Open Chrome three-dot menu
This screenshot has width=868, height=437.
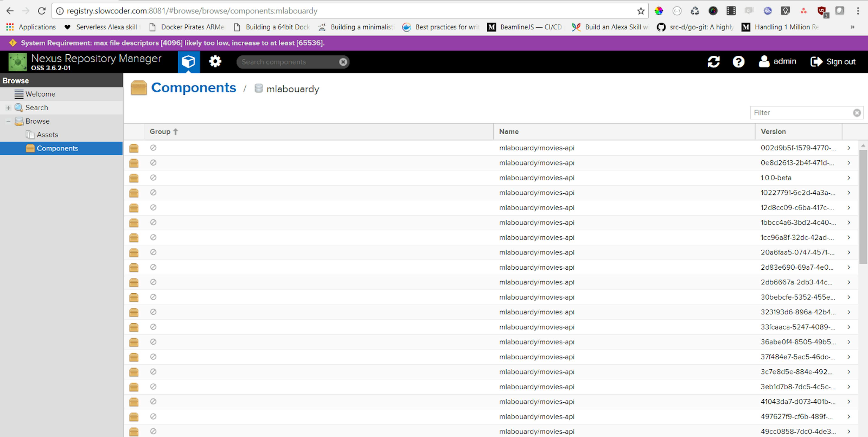858,11
